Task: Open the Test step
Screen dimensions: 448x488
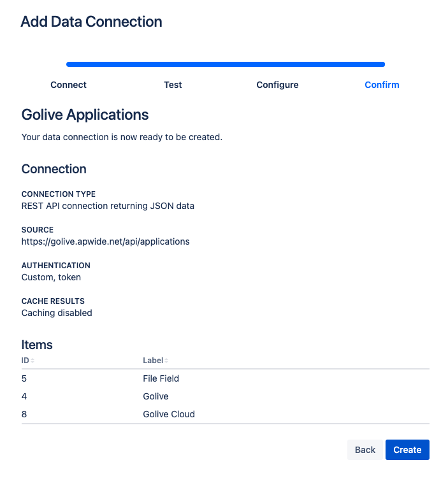Action: (173, 85)
